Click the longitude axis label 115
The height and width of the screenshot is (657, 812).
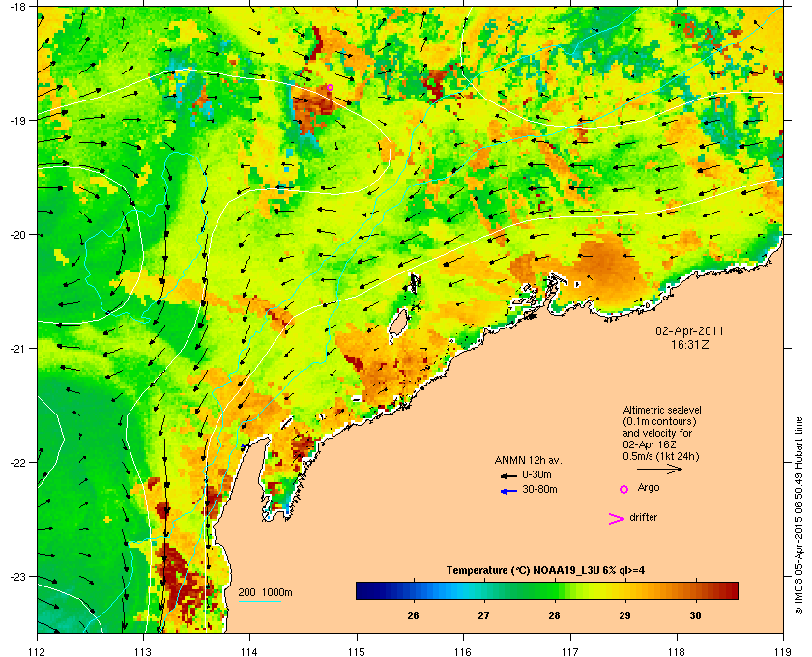(x=357, y=651)
